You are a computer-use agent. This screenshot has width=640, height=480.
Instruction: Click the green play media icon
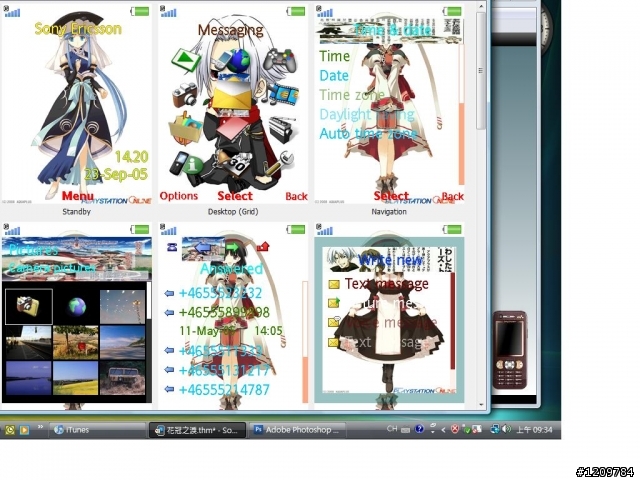coord(186,60)
